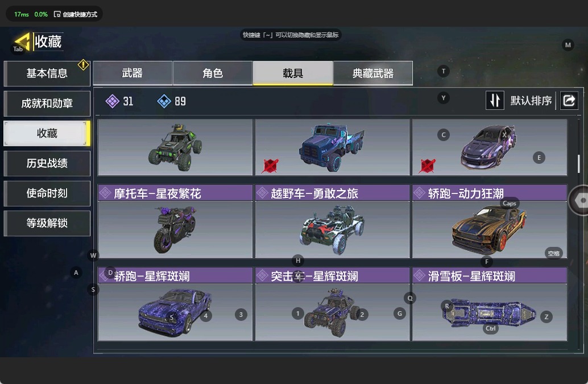Open the 典藏武器 tab
This screenshot has width=588, height=384.
click(x=373, y=73)
